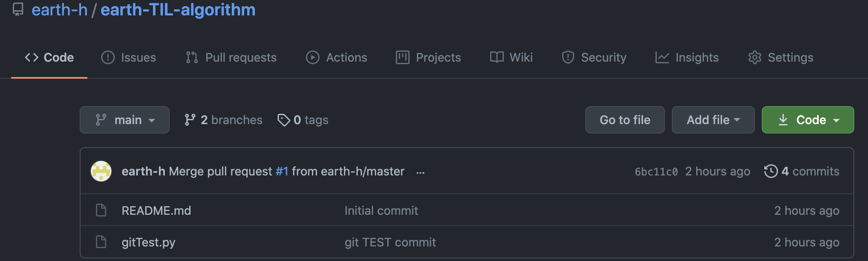Open pull request #1 link
The width and height of the screenshot is (868, 261).
point(282,171)
